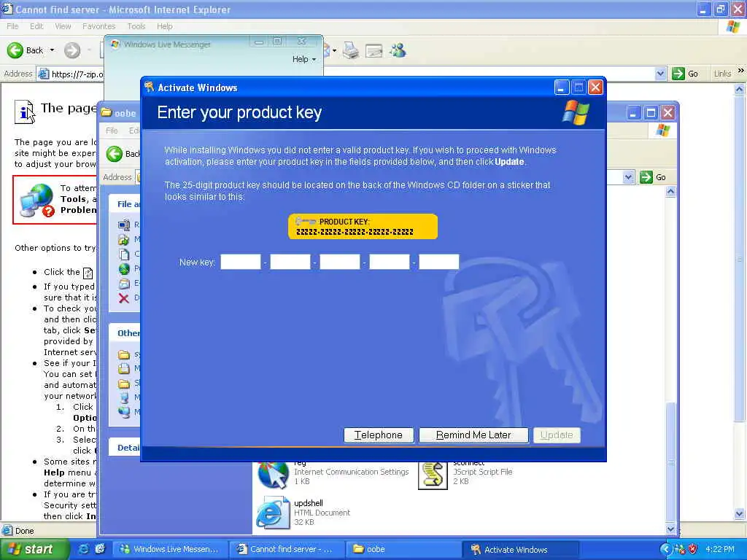This screenshot has width=747, height=560.
Task: Open the Favorites menu in Internet Explorer
Action: coord(98,26)
